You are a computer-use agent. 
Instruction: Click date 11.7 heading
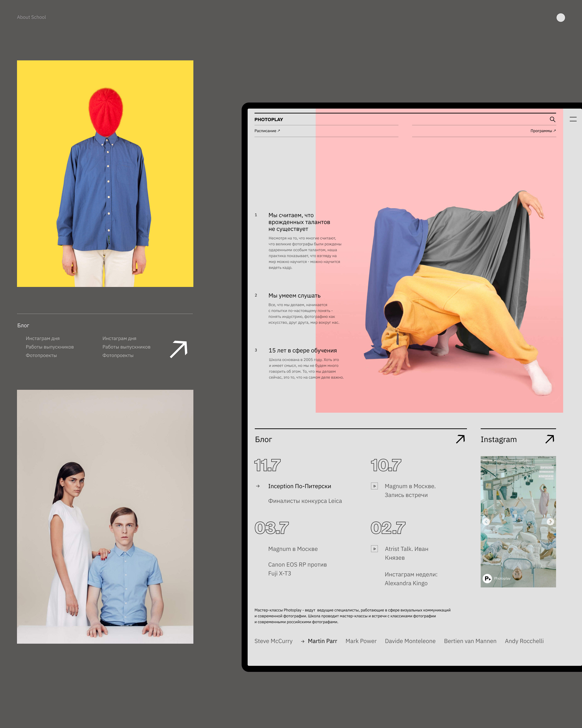pyautogui.click(x=267, y=465)
